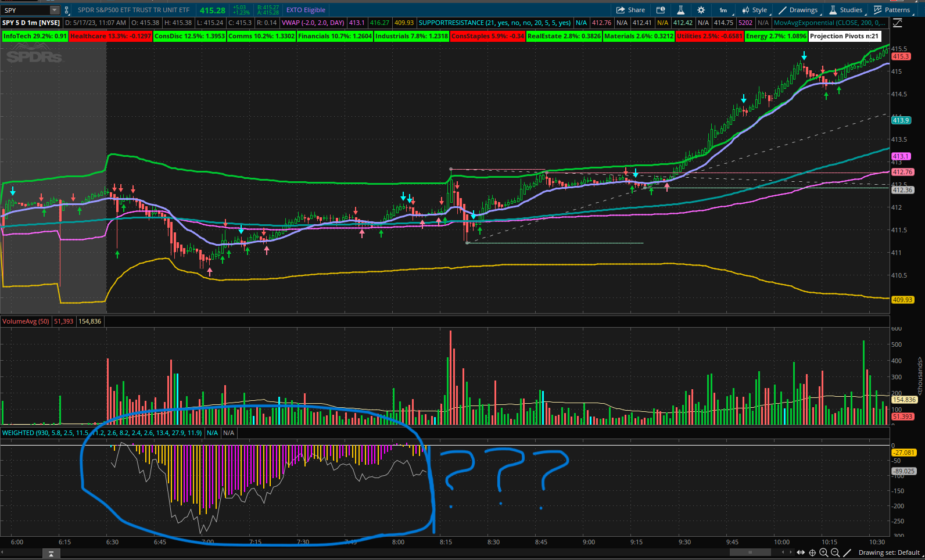Click the zoom out magnifier icon
Screen dimensions: 925x560
tap(835, 552)
